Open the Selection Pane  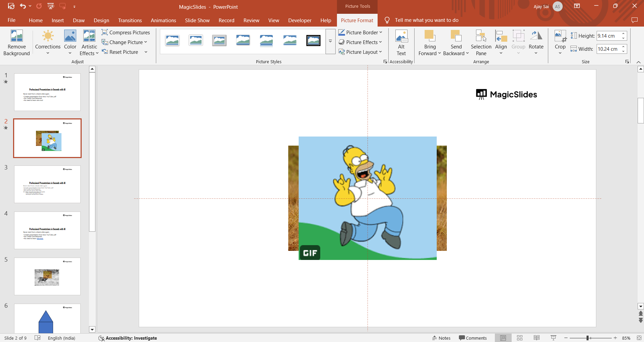pos(481,43)
